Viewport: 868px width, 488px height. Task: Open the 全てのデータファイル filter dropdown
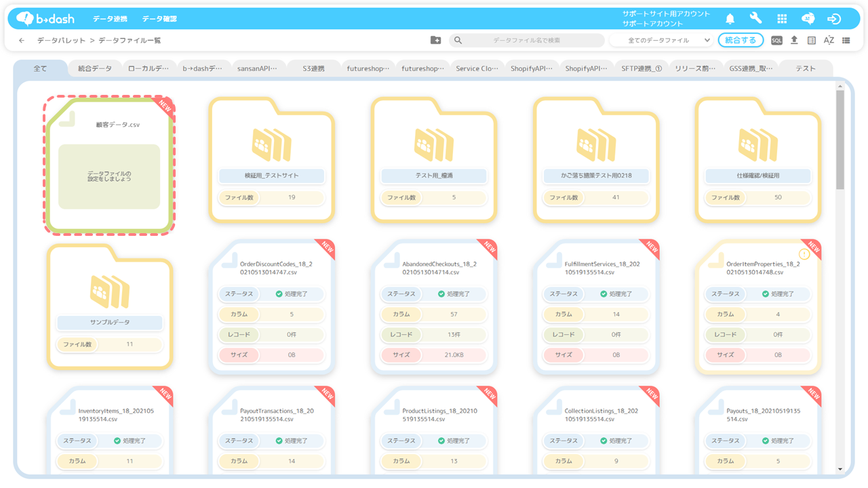click(660, 41)
